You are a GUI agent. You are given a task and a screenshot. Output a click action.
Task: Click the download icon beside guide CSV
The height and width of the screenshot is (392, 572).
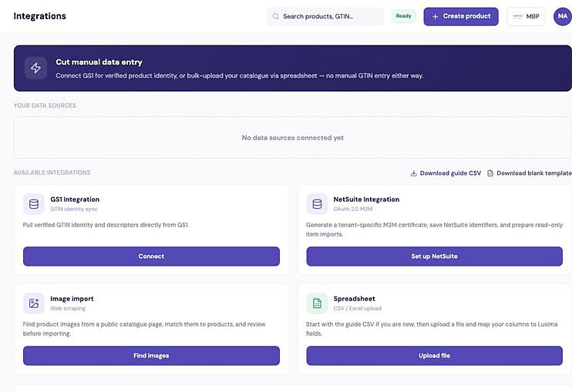coord(414,173)
